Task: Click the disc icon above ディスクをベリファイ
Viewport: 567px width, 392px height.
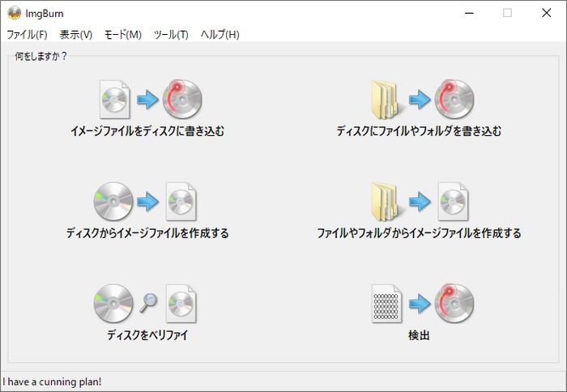Action: 113,304
